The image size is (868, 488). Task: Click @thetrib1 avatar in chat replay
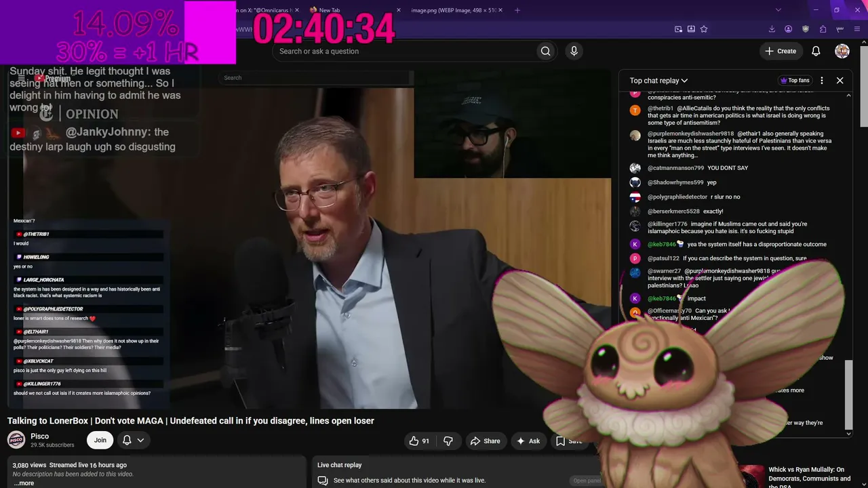(x=635, y=110)
